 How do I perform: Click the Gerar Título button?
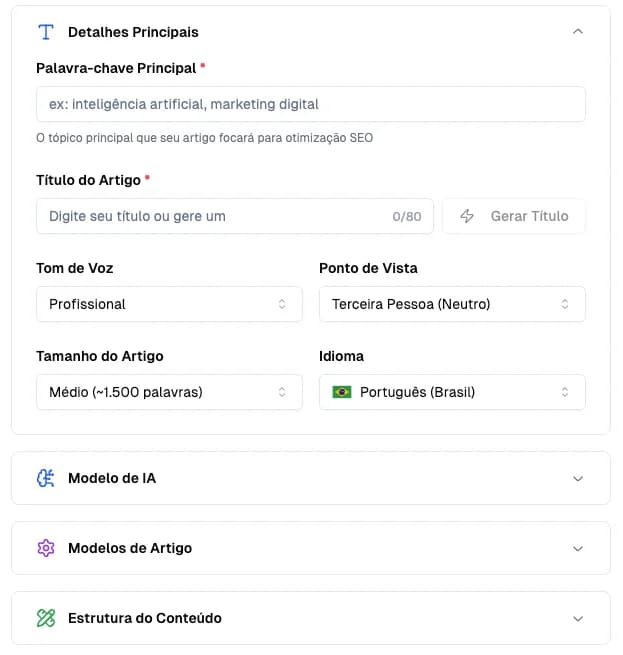(514, 216)
